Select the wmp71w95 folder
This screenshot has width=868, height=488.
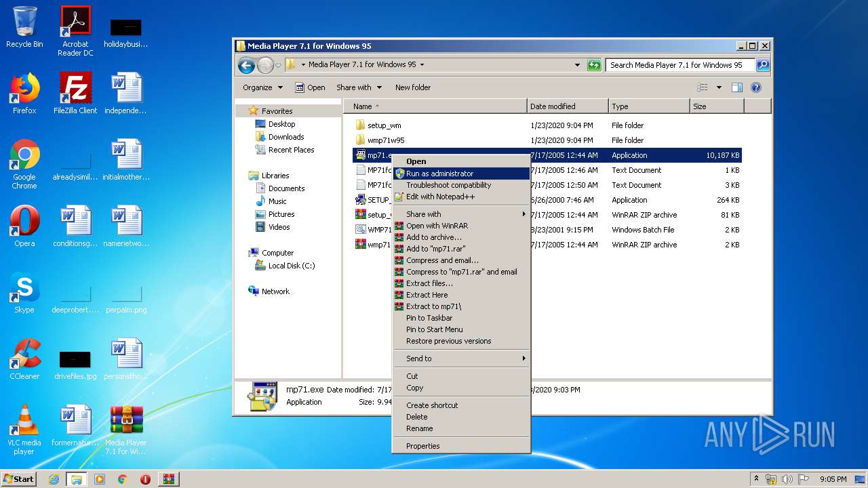coord(380,140)
